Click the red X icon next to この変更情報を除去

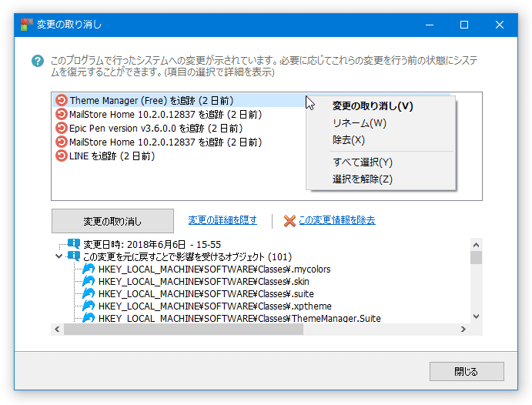289,221
